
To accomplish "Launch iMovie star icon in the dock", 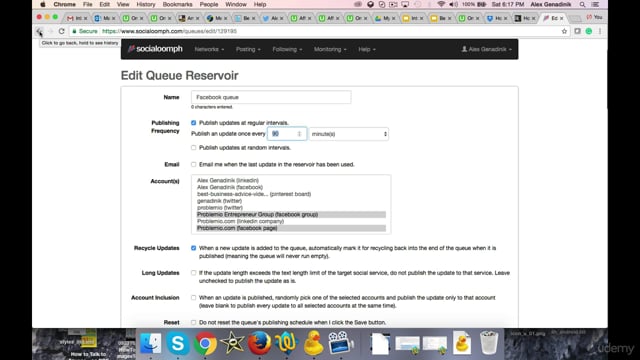I will coord(232,343).
